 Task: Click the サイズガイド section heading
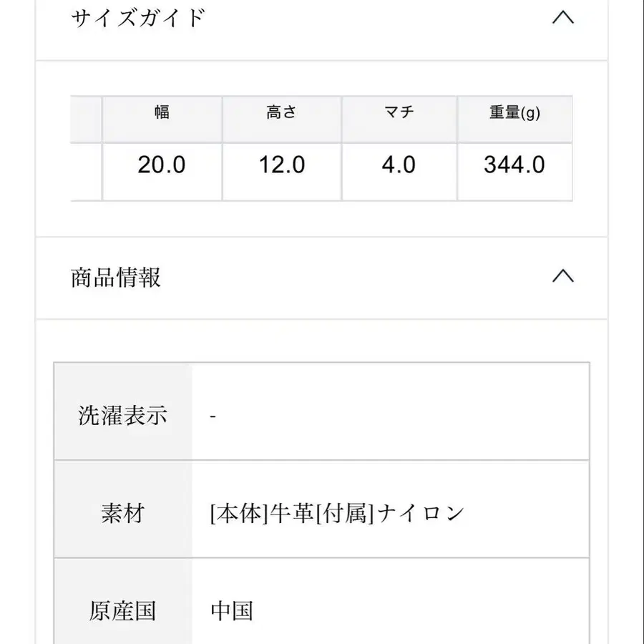coord(139,16)
